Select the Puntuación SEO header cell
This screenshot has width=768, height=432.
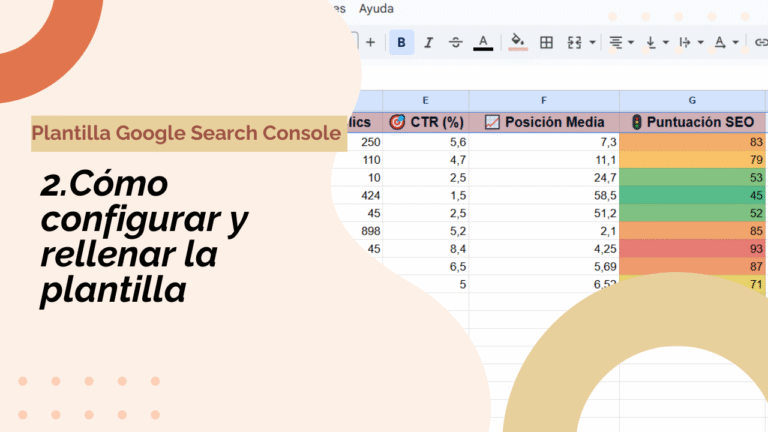[x=692, y=122]
